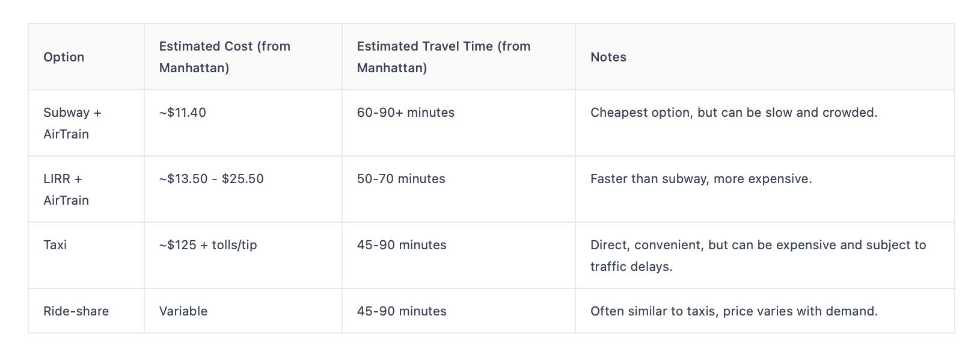The image size is (980, 357).
Task: Select the Estimated Cost column header
Action: point(243,57)
